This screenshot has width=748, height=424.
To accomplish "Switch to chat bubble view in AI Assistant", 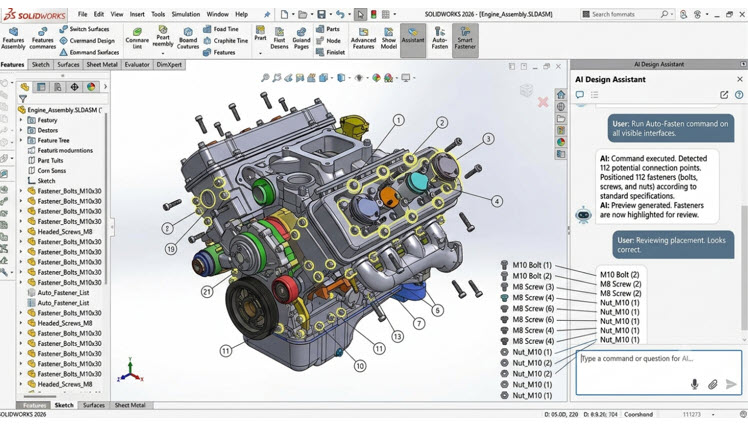I will pos(580,94).
